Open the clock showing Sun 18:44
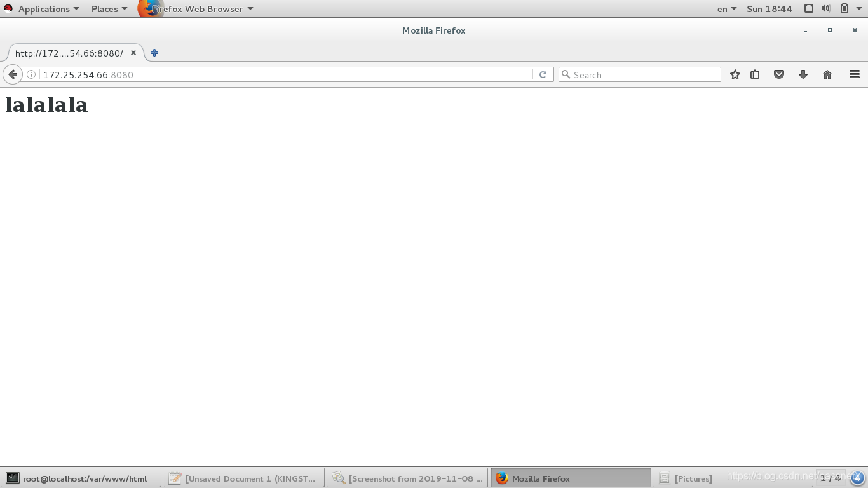 [x=770, y=9]
